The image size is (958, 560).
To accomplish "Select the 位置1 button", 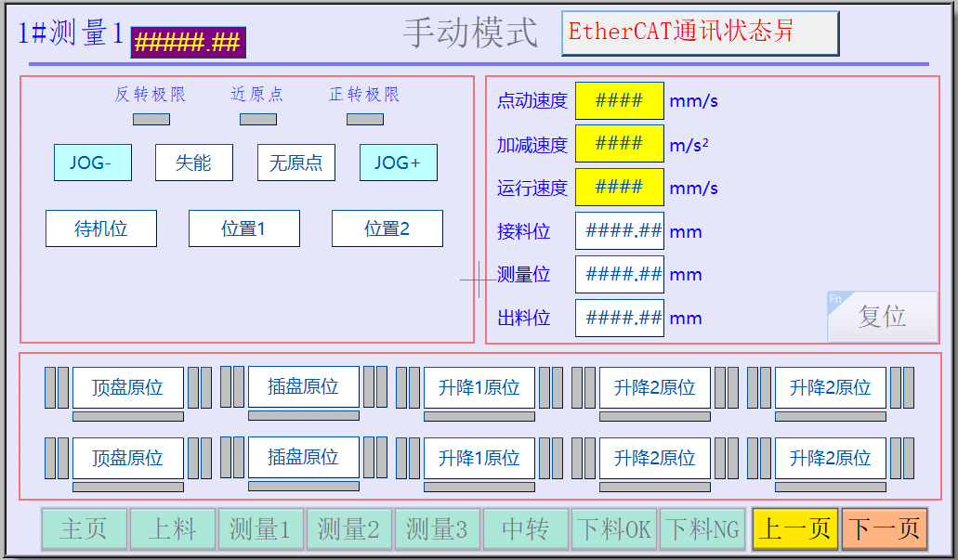I will click(243, 228).
